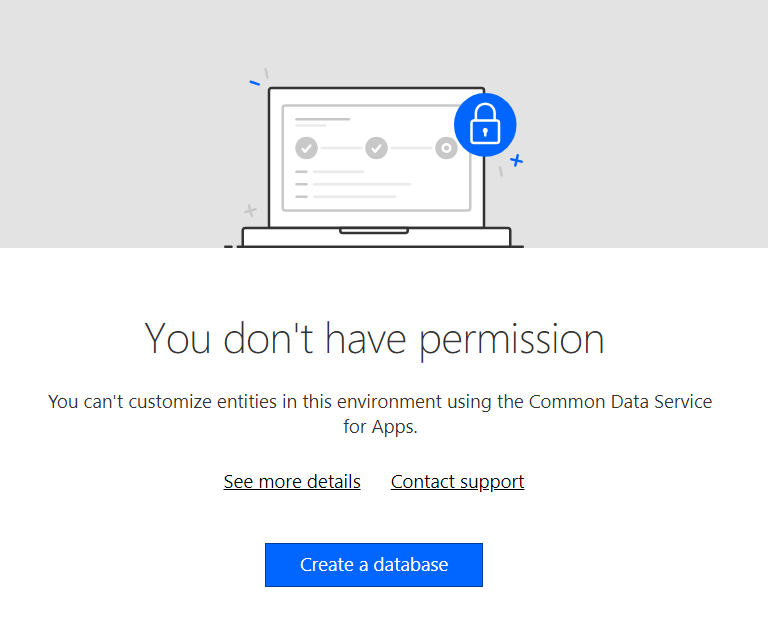The width and height of the screenshot is (768, 638).
Task: Click the gray plus sparkle left of laptop
Action: click(x=250, y=211)
